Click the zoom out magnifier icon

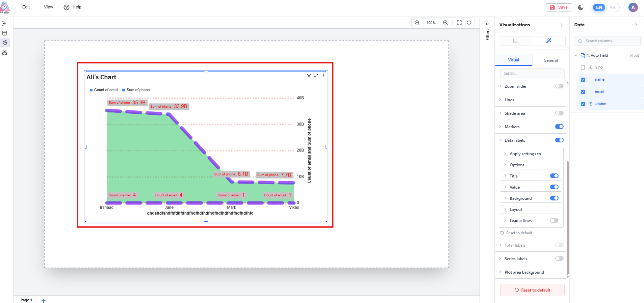(417, 23)
